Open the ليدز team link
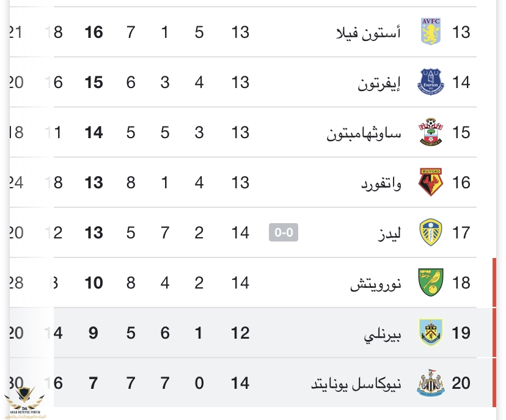 coord(389,232)
